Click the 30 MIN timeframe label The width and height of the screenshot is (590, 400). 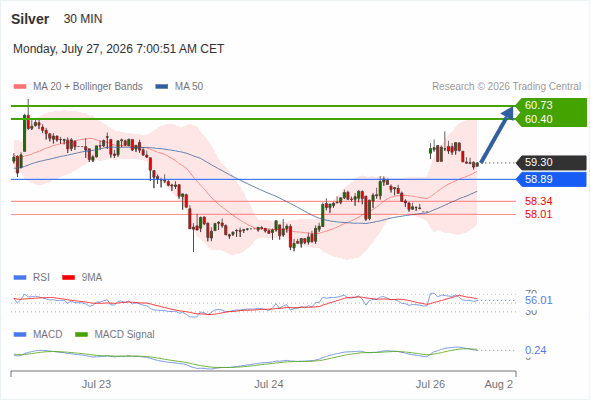pyautogui.click(x=83, y=19)
